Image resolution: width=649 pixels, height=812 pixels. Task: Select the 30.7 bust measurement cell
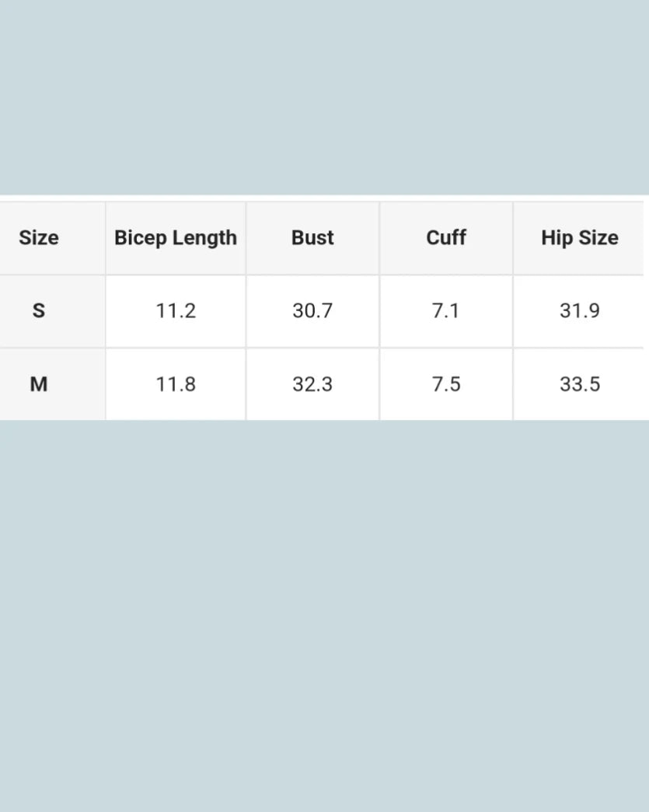point(312,311)
